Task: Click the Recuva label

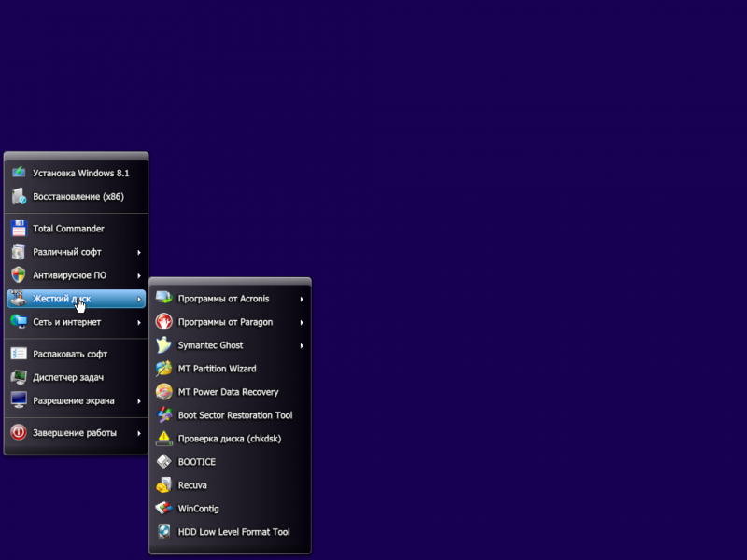Action: pos(192,485)
